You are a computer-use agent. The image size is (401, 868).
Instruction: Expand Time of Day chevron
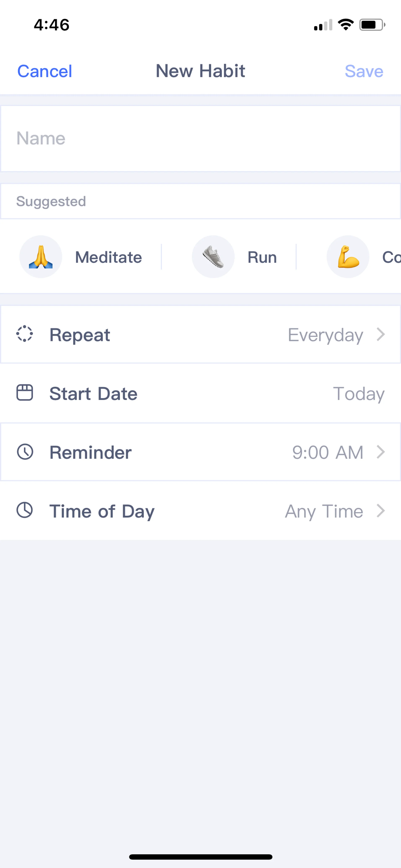pyautogui.click(x=381, y=511)
